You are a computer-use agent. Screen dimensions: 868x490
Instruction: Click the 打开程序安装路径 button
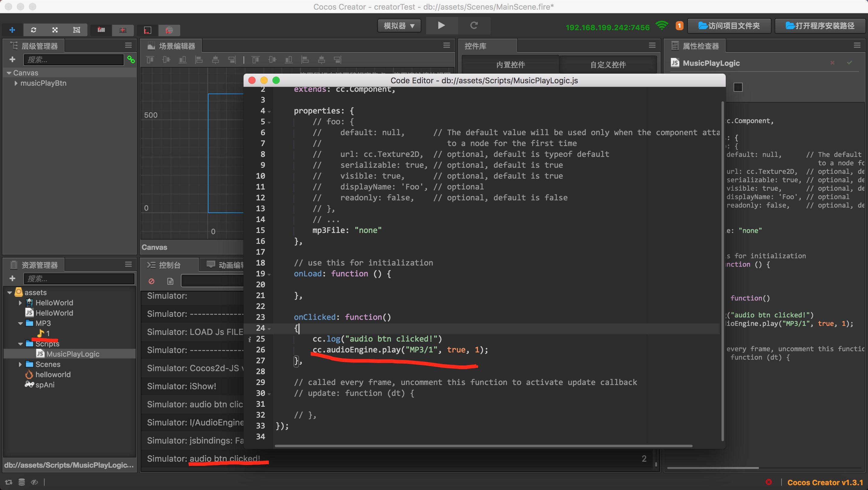[820, 26]
